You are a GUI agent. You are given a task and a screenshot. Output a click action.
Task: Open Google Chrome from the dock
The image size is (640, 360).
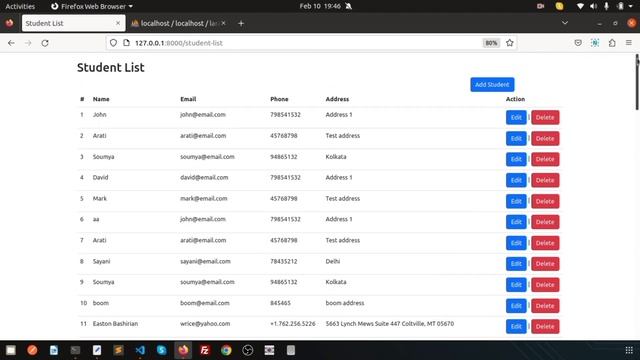coord(226,350)
